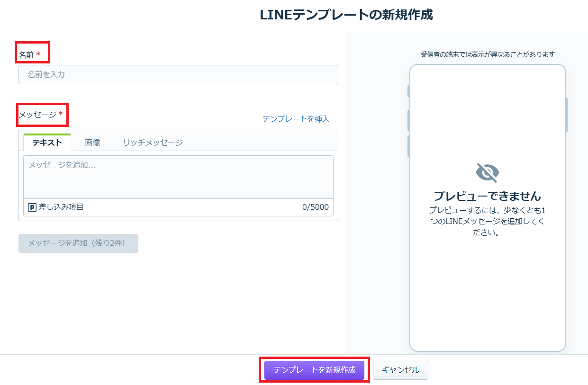This screenshot has height=385, width=588.
Task: Click the 差し込み項目 label text
Action: pos(61,207)
